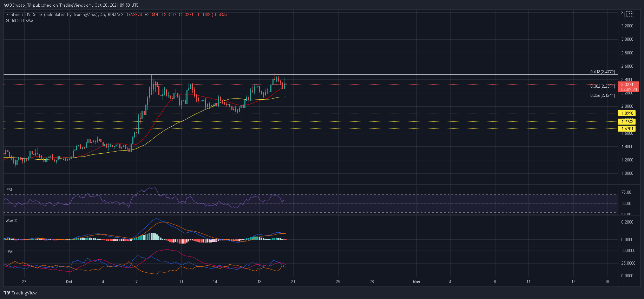Image resolution: width=644 pixels, height=299 pixels.
Task: Click the red current price label 2.3271
Action: 627,85
